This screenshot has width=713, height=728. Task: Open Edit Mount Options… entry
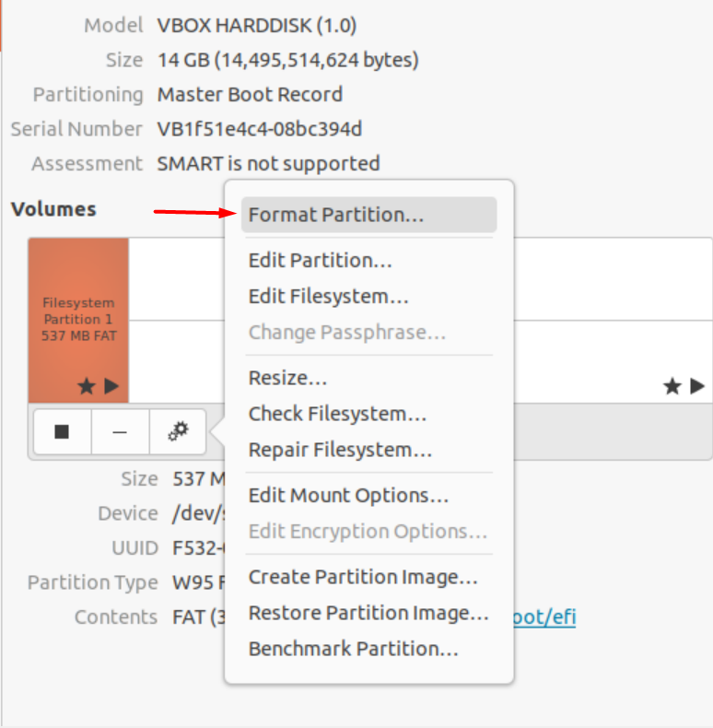pos(349,496)
